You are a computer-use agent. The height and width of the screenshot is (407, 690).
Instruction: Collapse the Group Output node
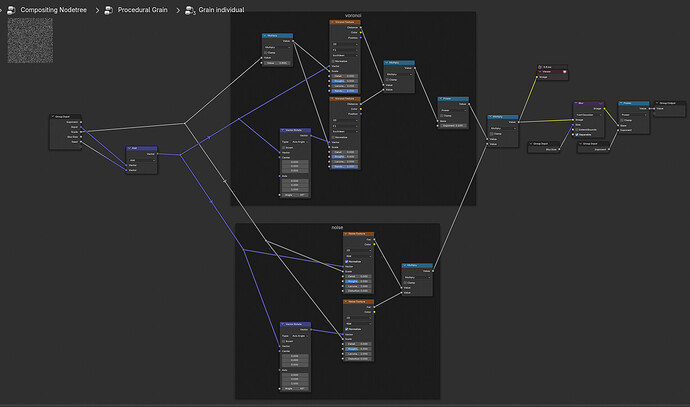click(657, 103)
